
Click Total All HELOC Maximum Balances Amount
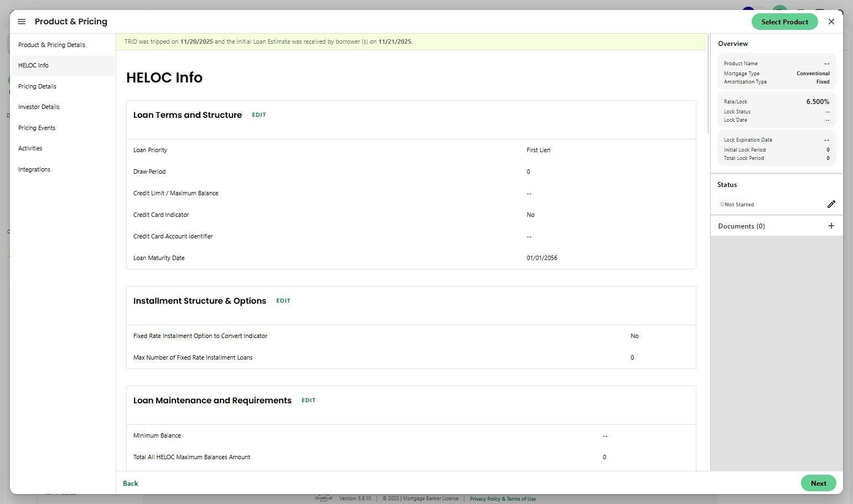[192, 457]
